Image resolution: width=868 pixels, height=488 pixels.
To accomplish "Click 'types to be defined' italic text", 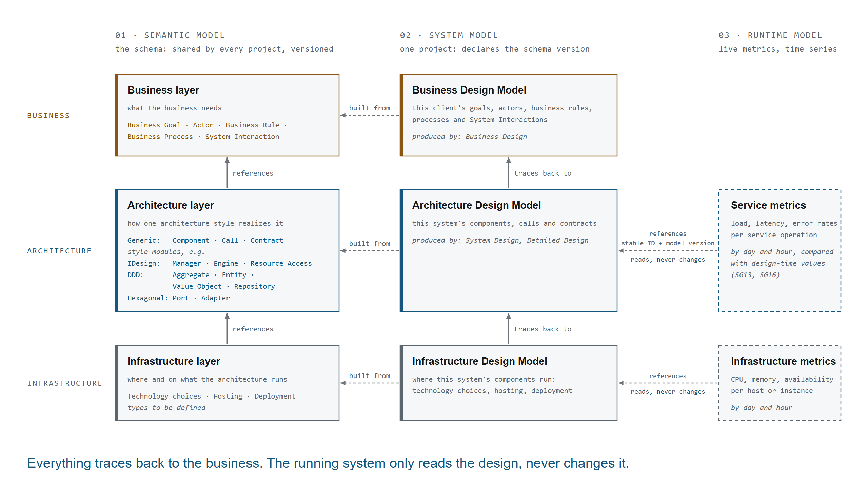I will (x=166, y=408).
